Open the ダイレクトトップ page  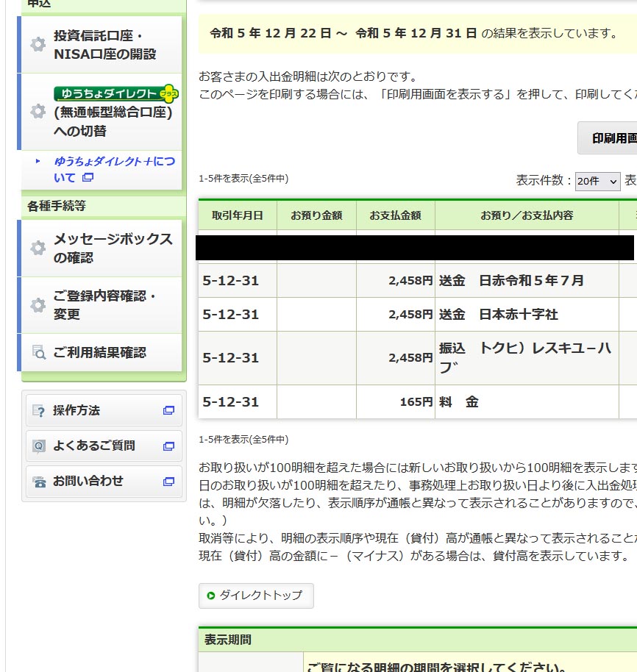click(x=256, y=596)
